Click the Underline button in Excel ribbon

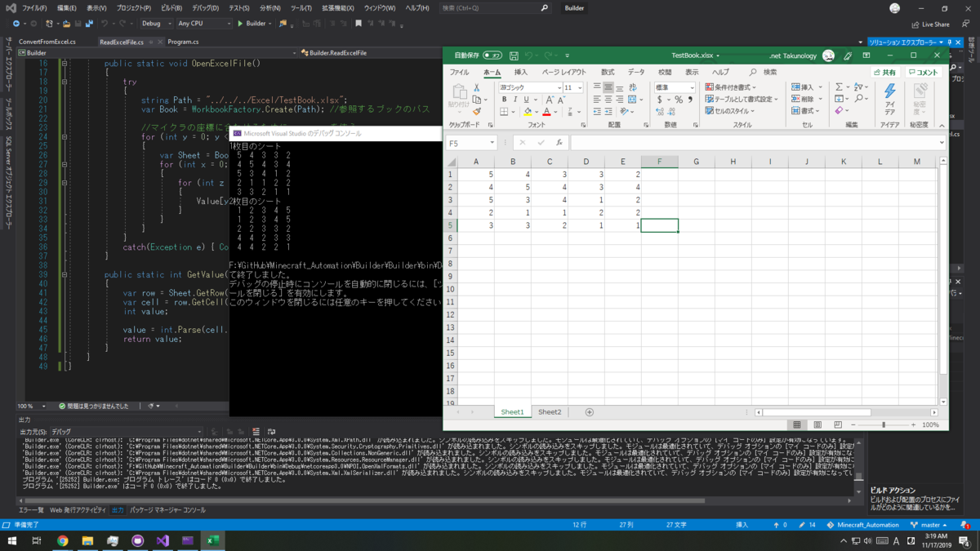(526, 100)
